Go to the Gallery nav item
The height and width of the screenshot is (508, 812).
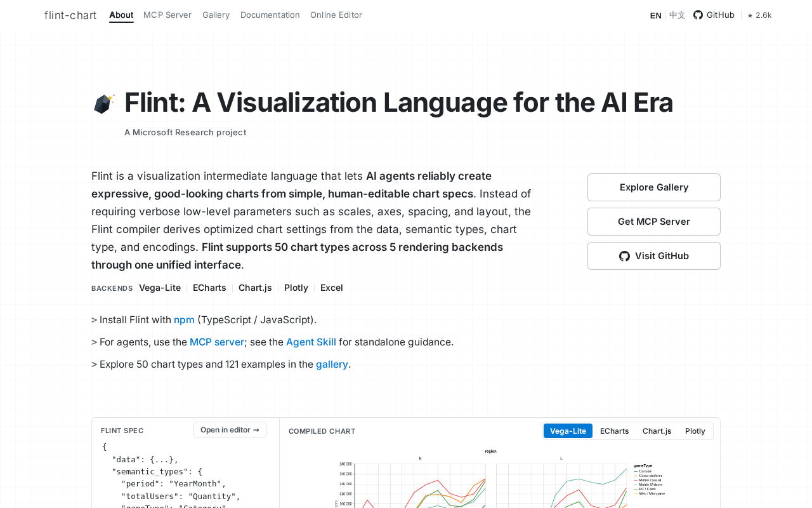tap(216, 15)
